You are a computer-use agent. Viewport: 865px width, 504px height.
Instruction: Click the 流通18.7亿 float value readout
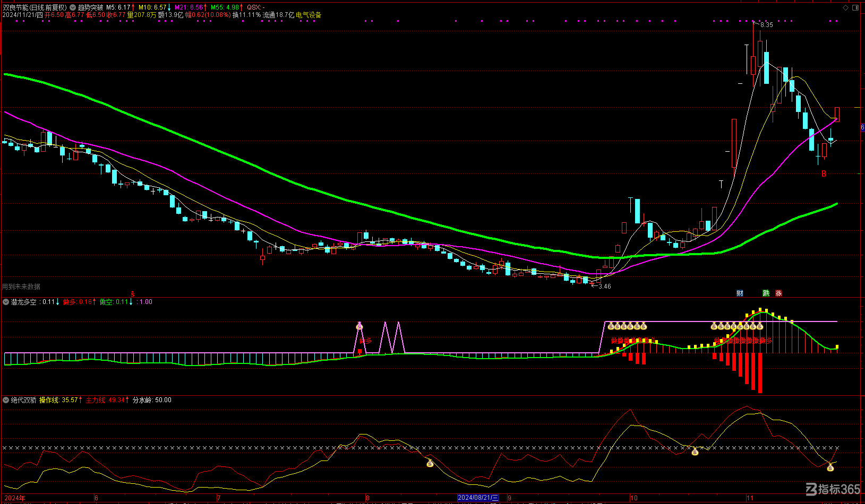tap(279, 15)
